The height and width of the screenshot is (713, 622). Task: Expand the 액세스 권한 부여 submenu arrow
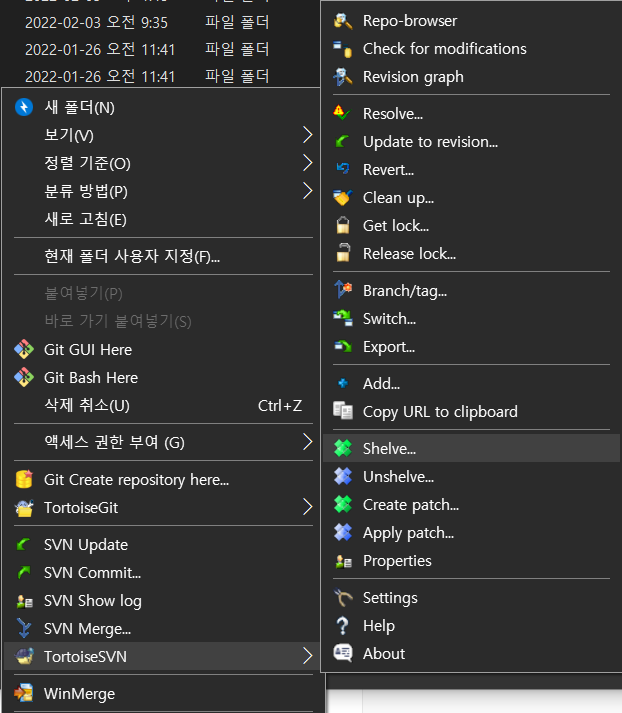[x=308, y=442]
